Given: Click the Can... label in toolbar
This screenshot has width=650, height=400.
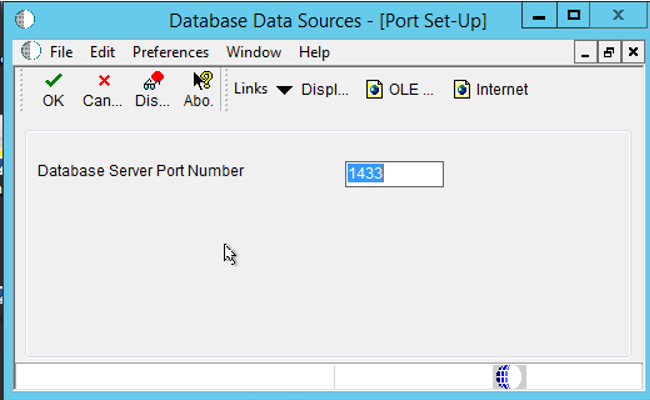Looking at the screenshot, I should tap(102, 101).
